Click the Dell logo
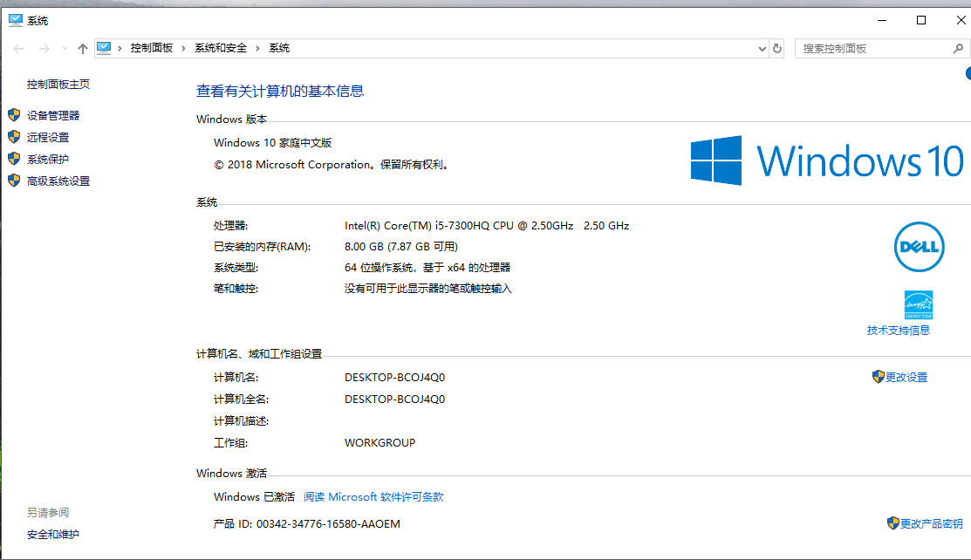Image resolution: width=971 pixels, height=560 pixels. pyautogui.click(x=919, y=247)
